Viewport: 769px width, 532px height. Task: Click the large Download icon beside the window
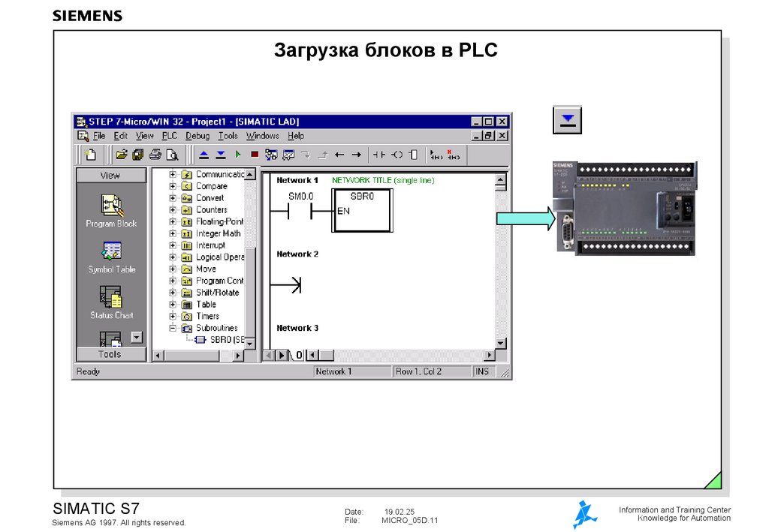click(568, 119)
